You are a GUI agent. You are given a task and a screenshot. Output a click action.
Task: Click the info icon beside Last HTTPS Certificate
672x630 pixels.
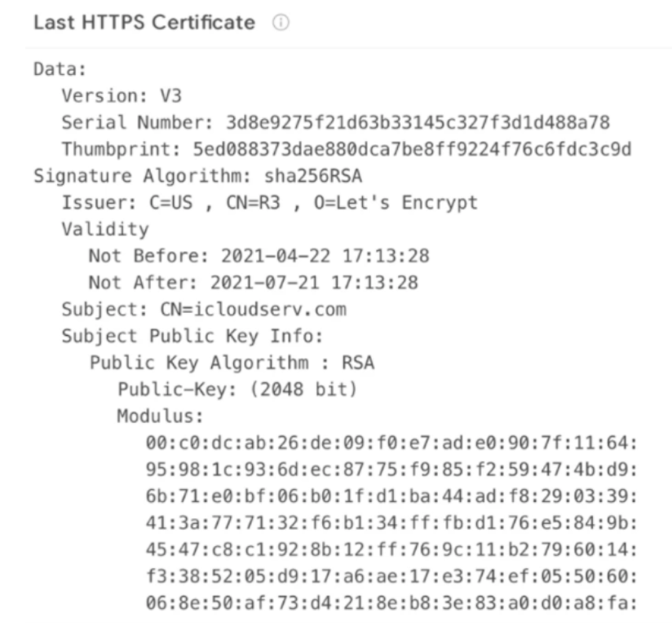[x=281, y=22]
